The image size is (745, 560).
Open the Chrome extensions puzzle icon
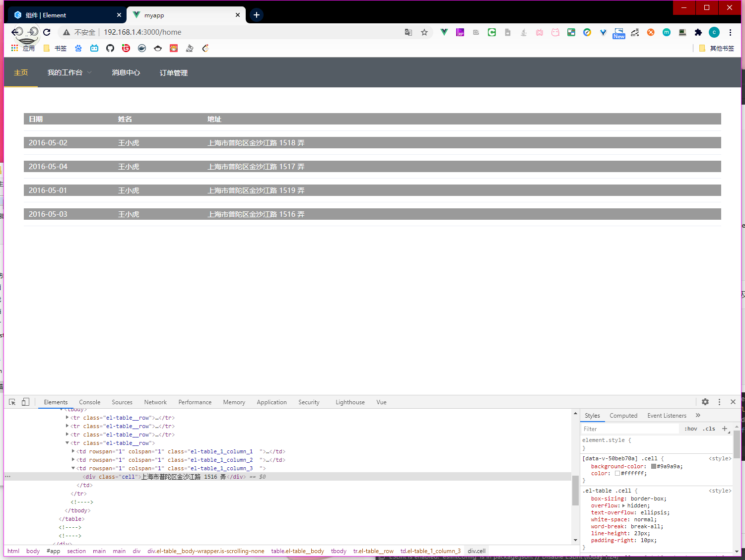698,32
